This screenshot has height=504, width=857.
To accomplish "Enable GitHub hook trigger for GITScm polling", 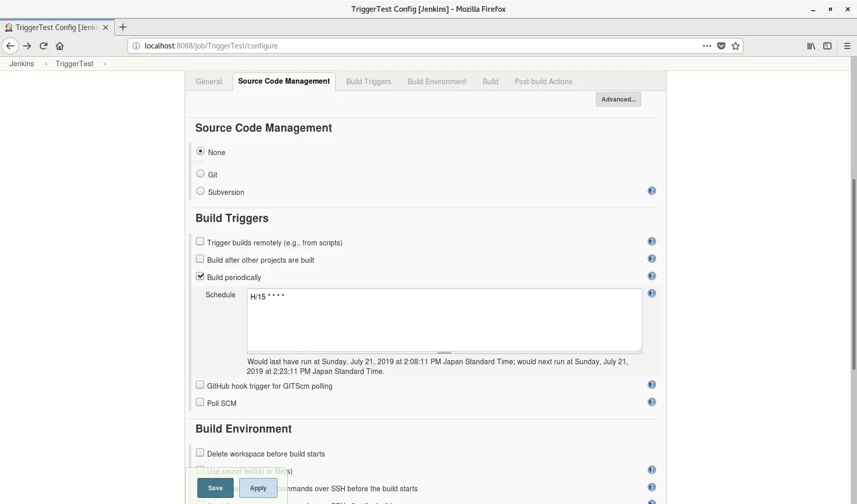I will point(200,385).
